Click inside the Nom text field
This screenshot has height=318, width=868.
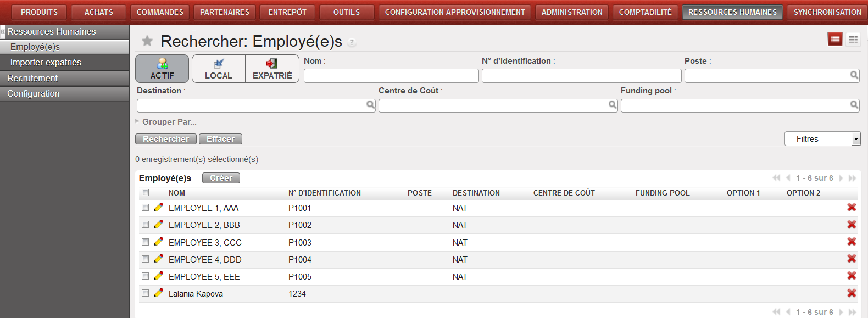(391, 76)
